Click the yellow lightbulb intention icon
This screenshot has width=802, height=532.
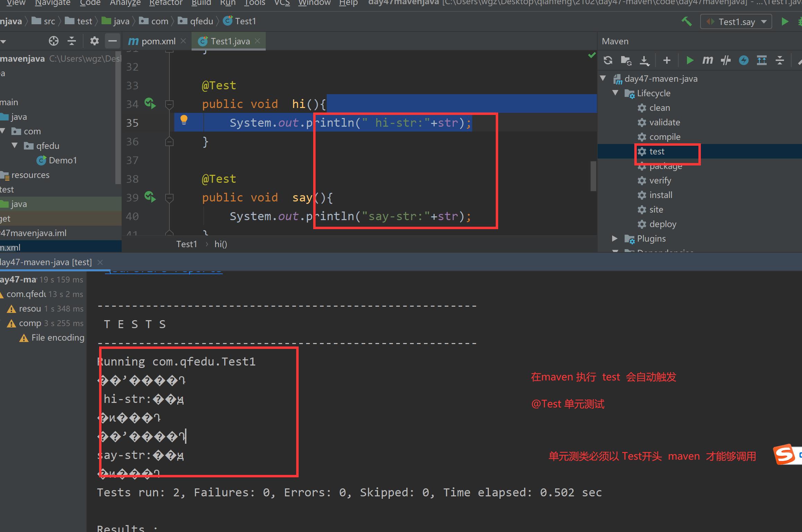point(184,120)
